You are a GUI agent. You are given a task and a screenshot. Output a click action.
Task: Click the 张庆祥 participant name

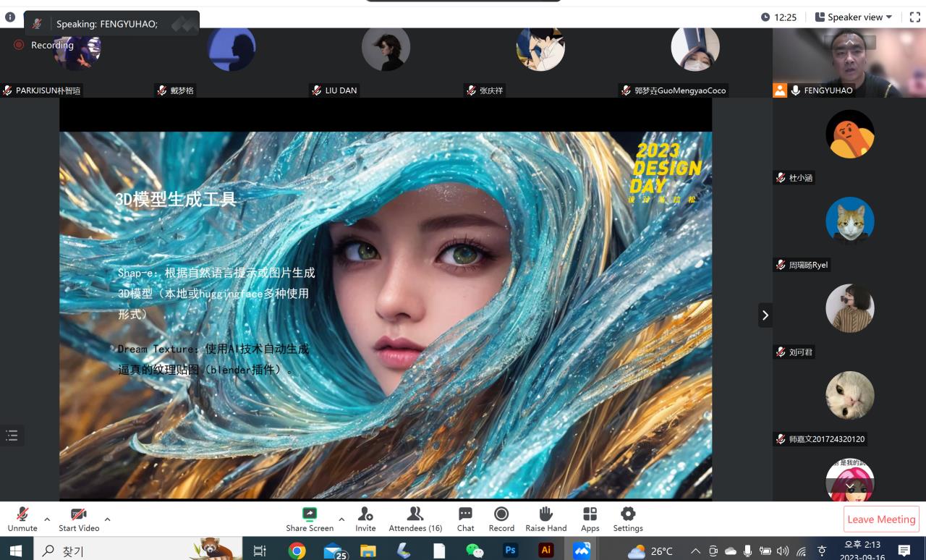coord(490,90)
